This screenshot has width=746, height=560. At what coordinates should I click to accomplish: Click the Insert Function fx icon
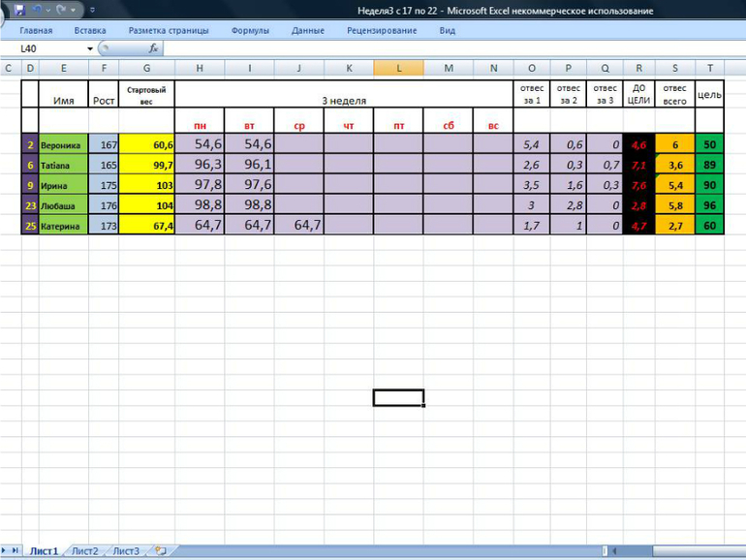153,48
